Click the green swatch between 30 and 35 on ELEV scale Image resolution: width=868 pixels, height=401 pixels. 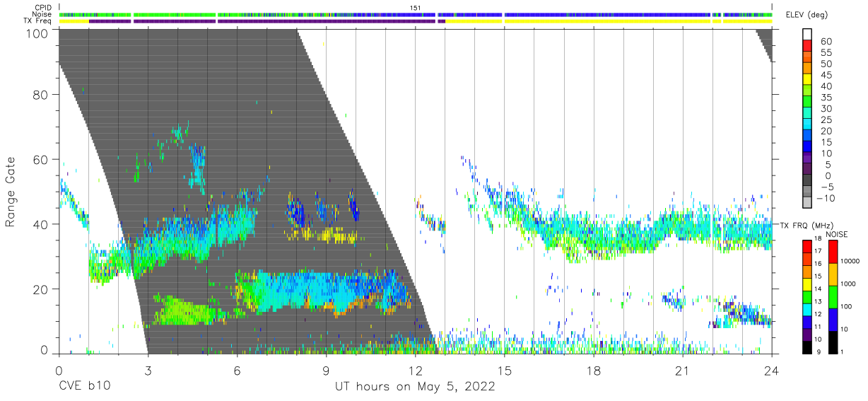[x=808, y=101]
